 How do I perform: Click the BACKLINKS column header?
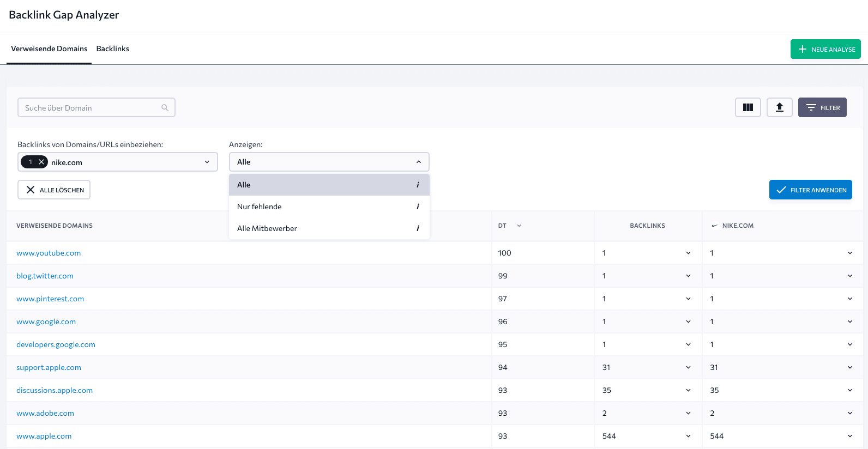[x=647, y=226]
